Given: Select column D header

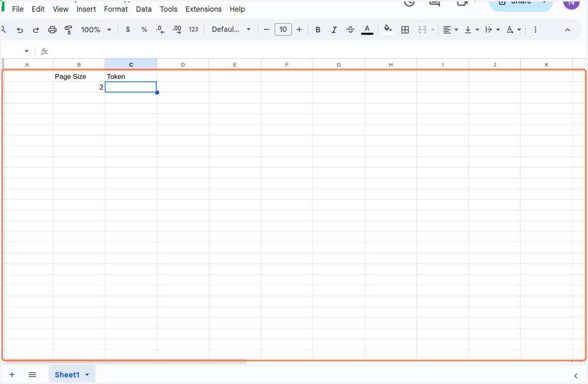Looking at the screenshot, I should (x=183, y=65).
